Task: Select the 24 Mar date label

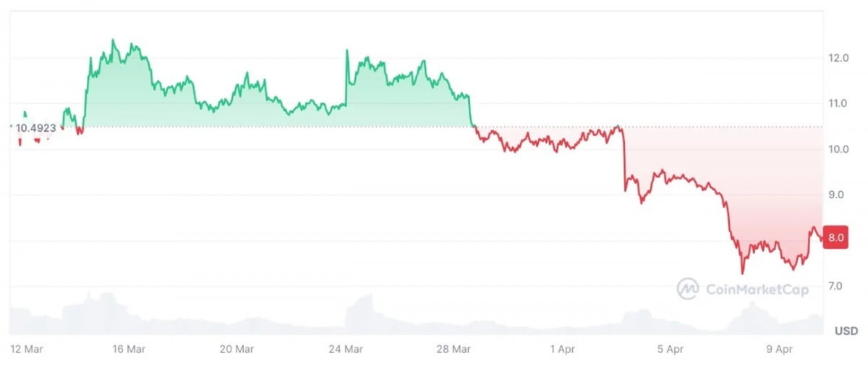Action: pyautogui.click(x=346, y=349)
